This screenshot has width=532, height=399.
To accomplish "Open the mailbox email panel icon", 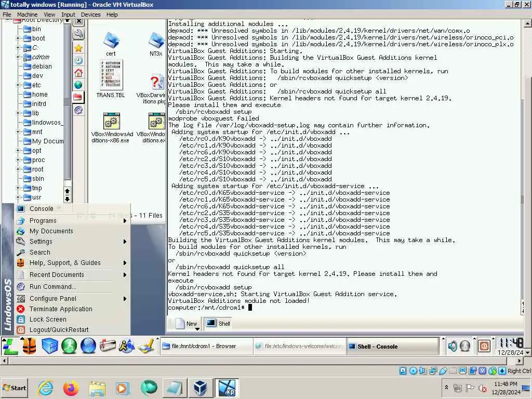I will pos(108,346).
